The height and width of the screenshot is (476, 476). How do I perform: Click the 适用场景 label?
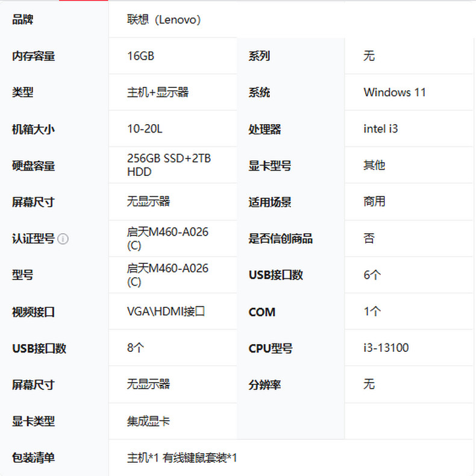pos(270,202)
